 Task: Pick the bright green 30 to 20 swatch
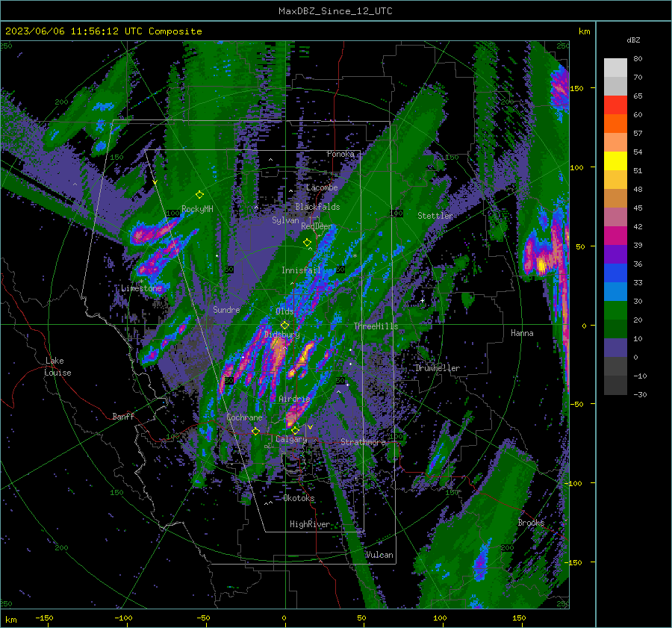615,310
